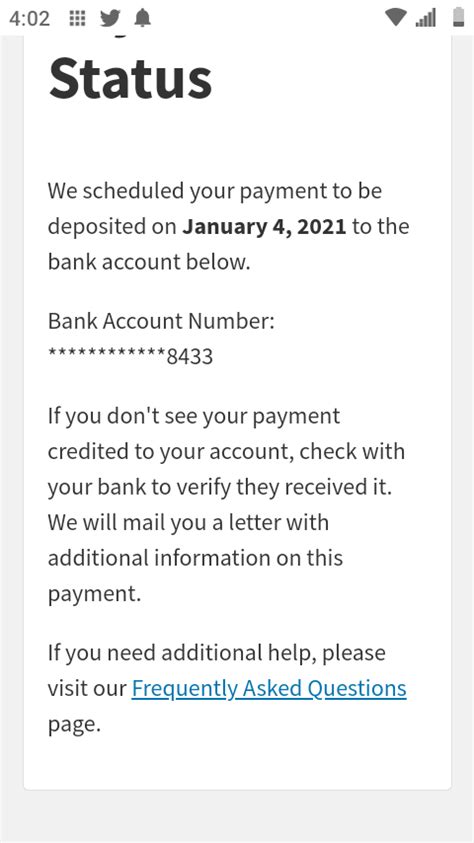Click the 'check with your bank' paragraph
474x843 pixels.
pyautogui.click(x=226, y=452)
